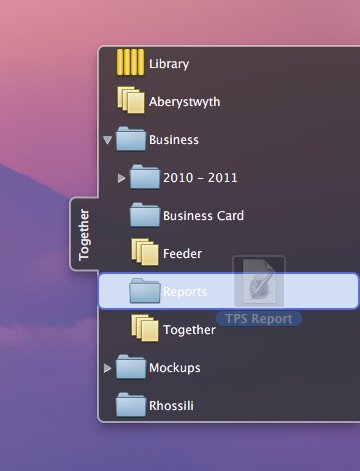Select the highlighted Reports label
This screenshot has width=360, height=471.
(x=185, y=292)
